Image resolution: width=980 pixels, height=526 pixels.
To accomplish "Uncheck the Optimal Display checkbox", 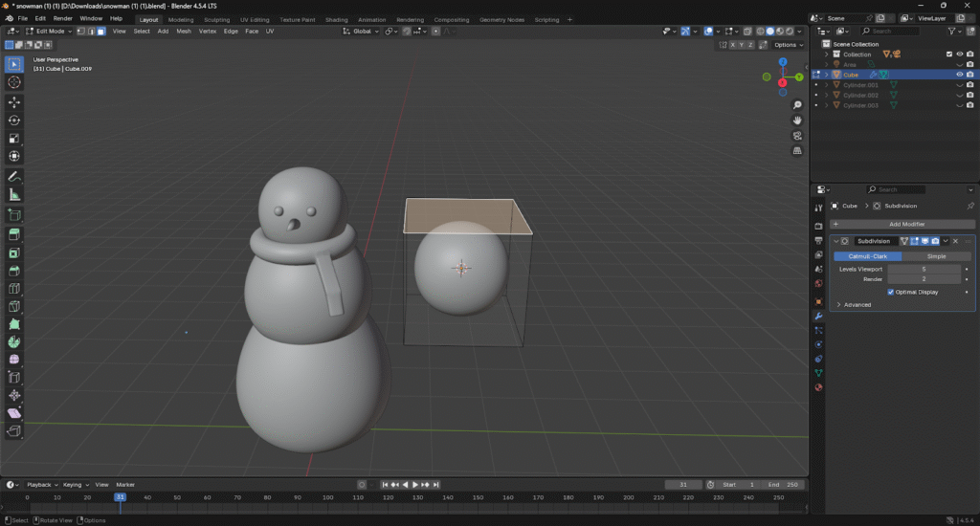I will pos(892,292).
